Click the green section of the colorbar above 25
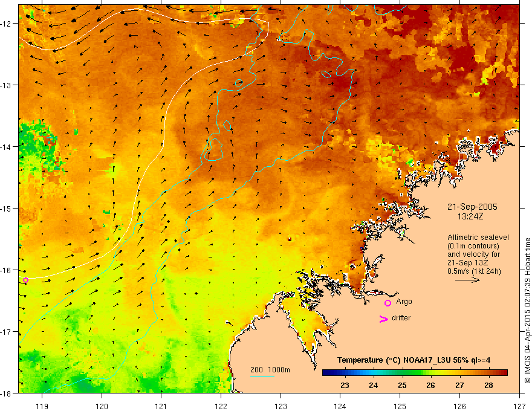Viewport: 532px width, 411px height. (x=403, y=373)
